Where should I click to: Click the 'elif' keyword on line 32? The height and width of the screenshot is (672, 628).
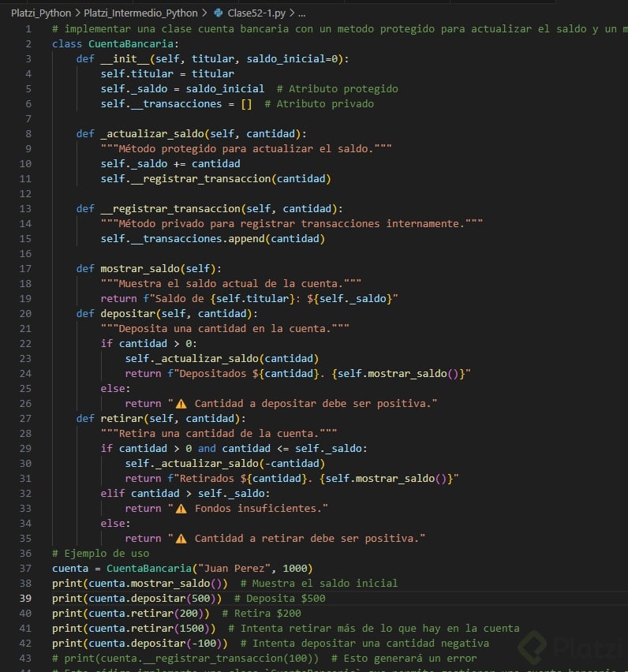[x=112, y=494]
